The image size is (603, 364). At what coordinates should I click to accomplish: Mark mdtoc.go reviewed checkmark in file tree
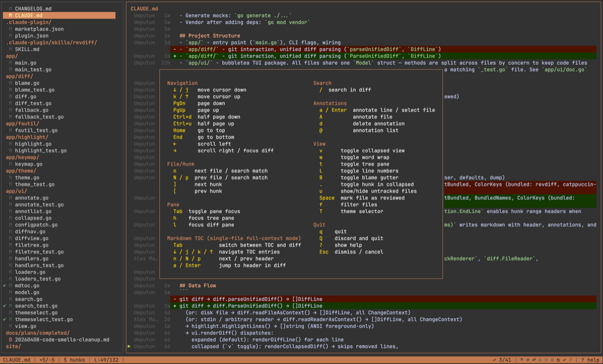click(4, 285)
